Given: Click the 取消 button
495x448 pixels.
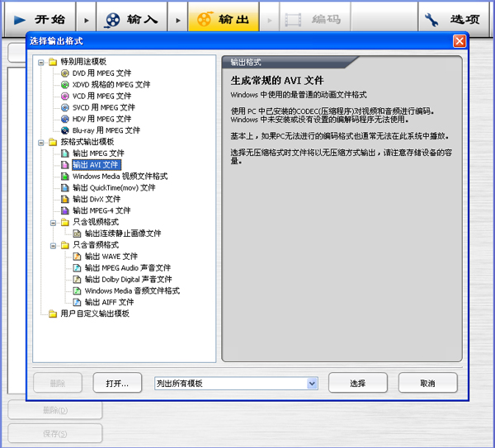Looking at the screenshot, I should (x=427, y=383).
